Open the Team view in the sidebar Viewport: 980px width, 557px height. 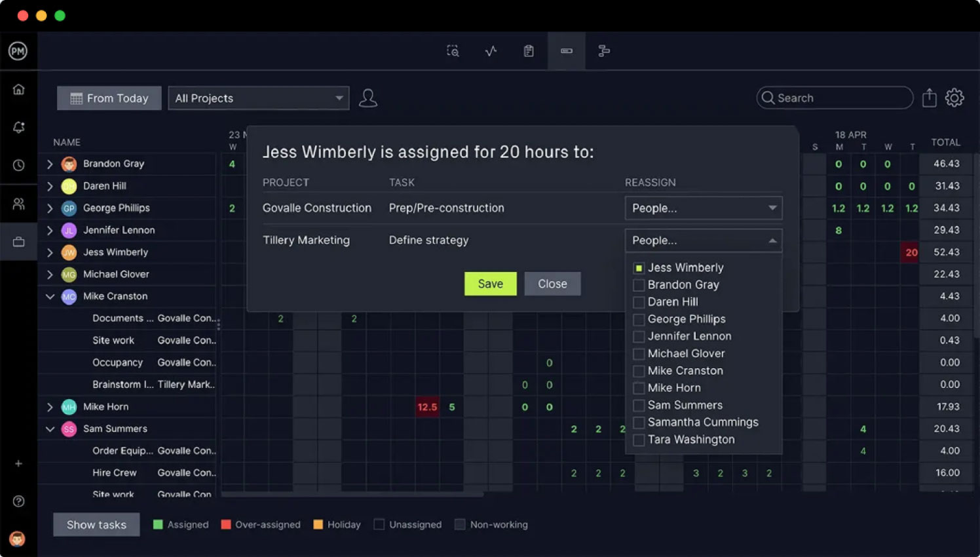(x=19, y=203)
